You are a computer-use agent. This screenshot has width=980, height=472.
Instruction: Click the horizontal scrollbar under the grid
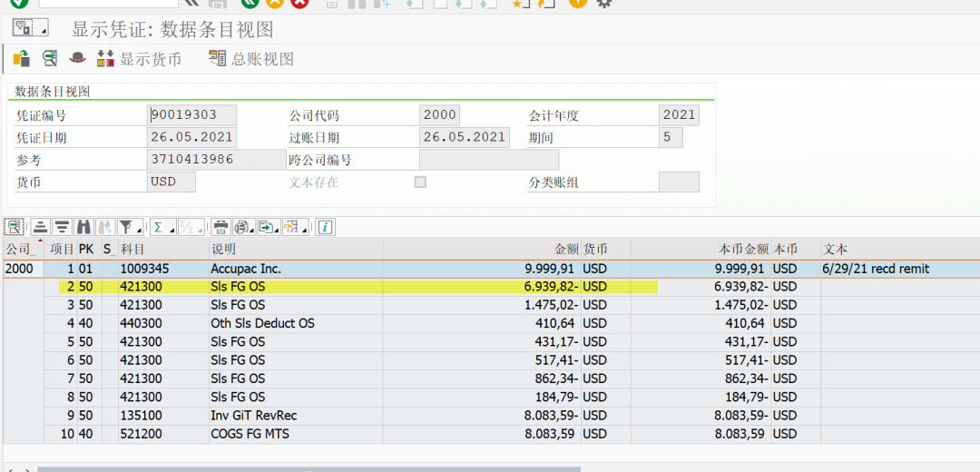point(309,469)
